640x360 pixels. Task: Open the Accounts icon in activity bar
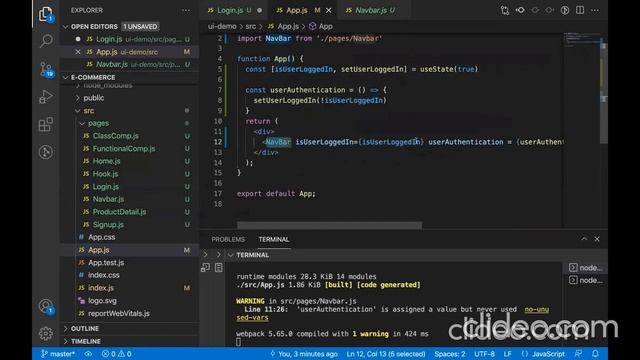click(x=46, y=306)
